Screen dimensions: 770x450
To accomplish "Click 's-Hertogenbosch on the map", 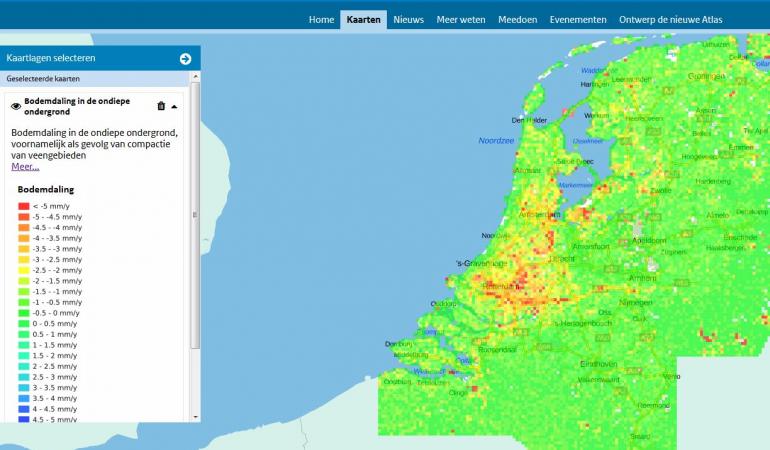I will click(x=583, y=323).
